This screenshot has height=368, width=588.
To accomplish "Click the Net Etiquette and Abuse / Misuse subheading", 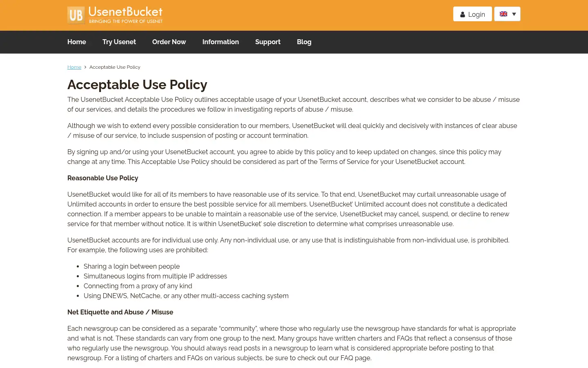I will tap(120, 312).
